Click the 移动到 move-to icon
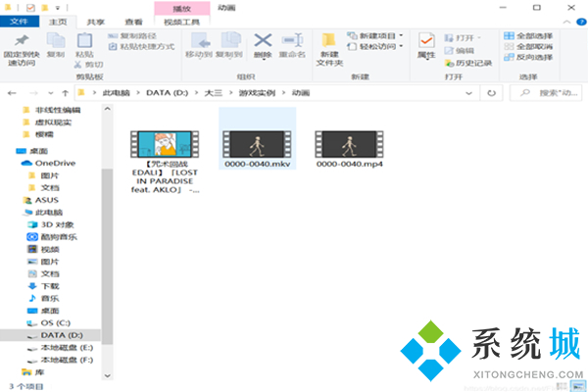 [201, 41]
